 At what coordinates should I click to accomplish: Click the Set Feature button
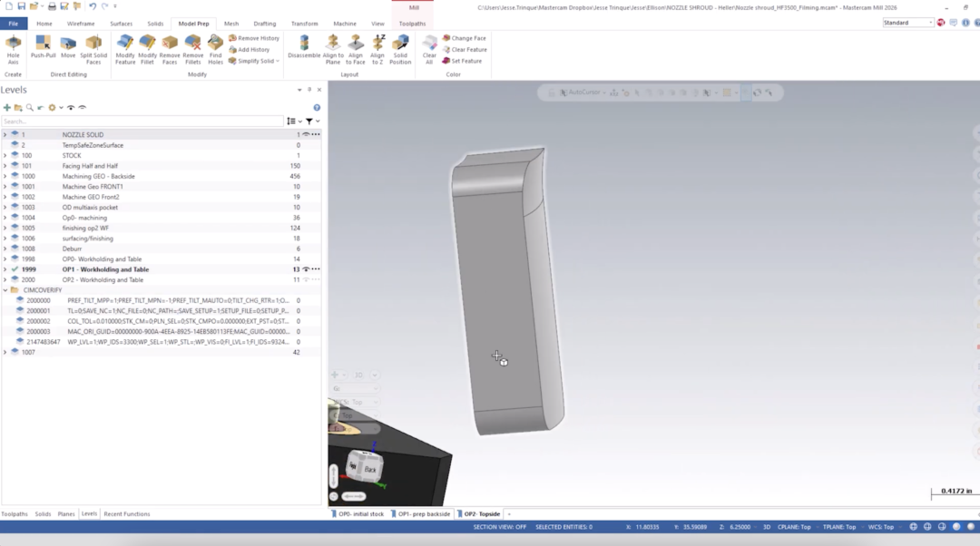pos(463,62)
